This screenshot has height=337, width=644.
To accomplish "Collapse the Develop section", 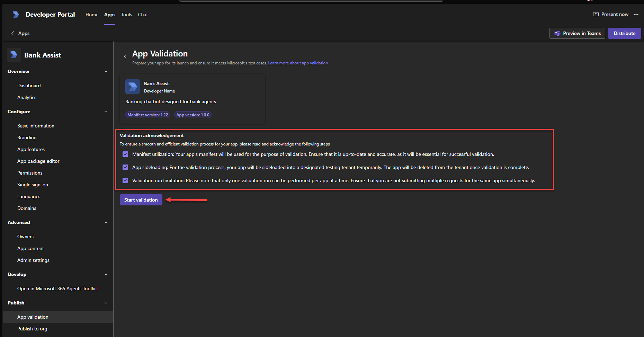I will (106, 274).
